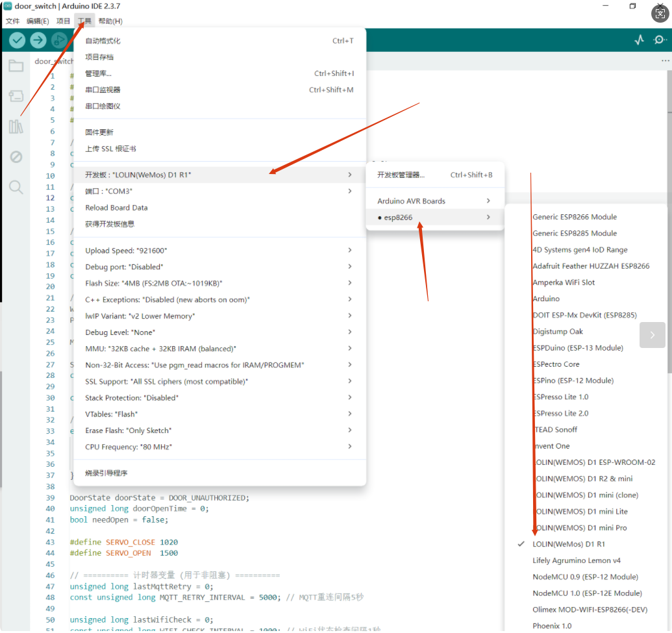This screenshot has height=633, width=672.
Task: Open the Debug sidebar icon
Action: (16, 157)
